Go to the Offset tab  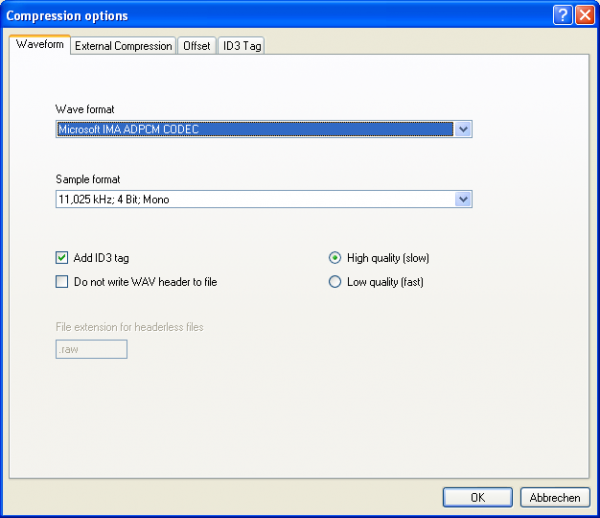[x=196, y=46]
